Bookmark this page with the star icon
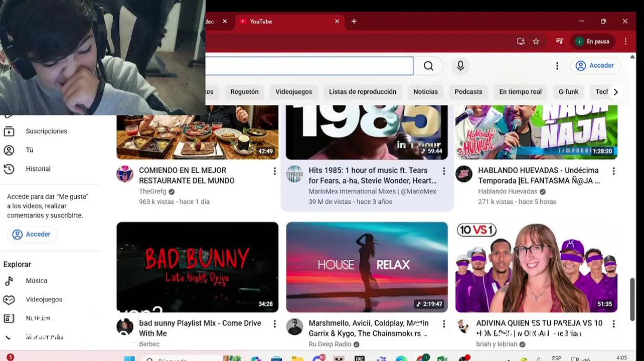Image resolution: width=644 pixels, height=361 pixels. (x=536, y=42)
